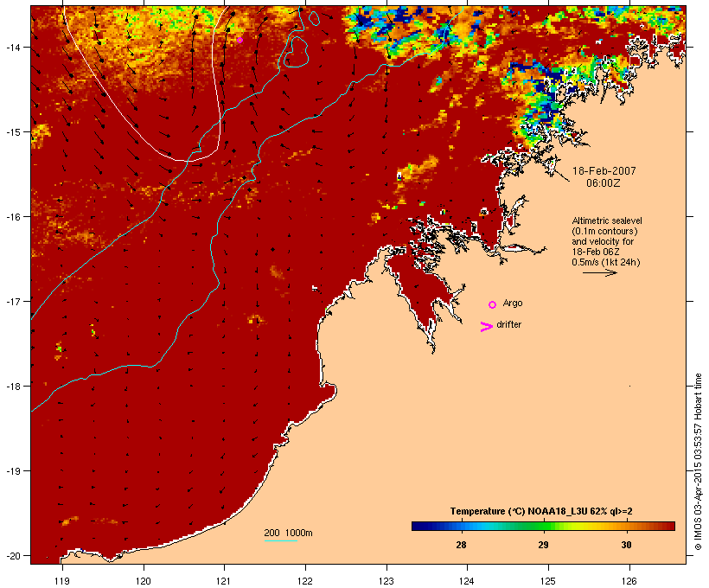The height and width of the screenshot is (588, 709).
Task: Click the cyan 200 1000m depth contour line sample
Action: pos(281,540)
